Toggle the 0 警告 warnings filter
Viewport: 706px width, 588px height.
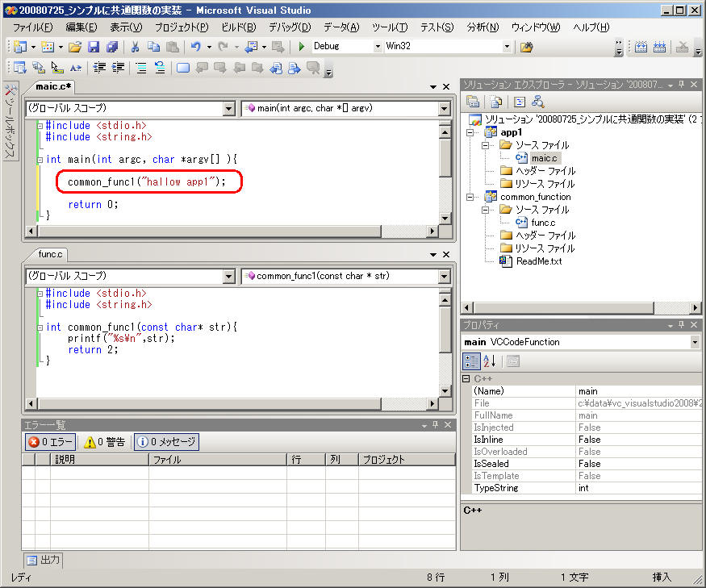coord(105,442)
